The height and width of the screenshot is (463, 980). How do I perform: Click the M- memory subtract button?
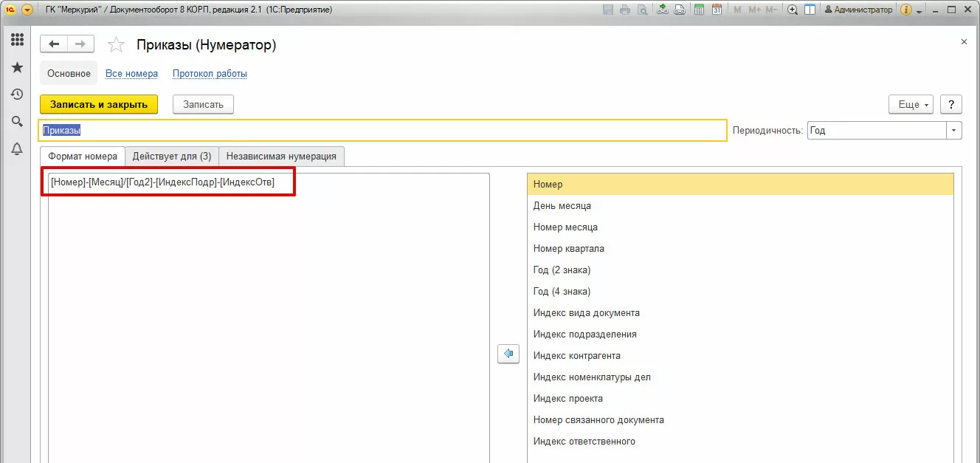(772, 10)
